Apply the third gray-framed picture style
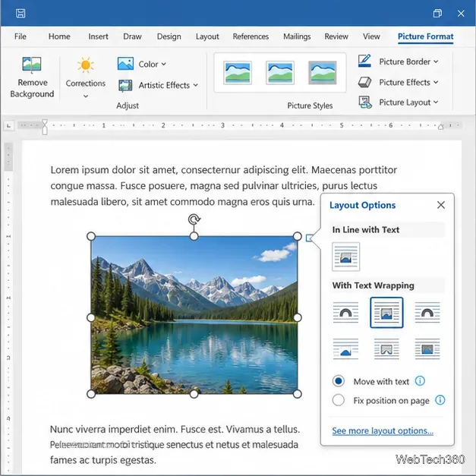The image size is (476, 476). click(x=323, y=73)
